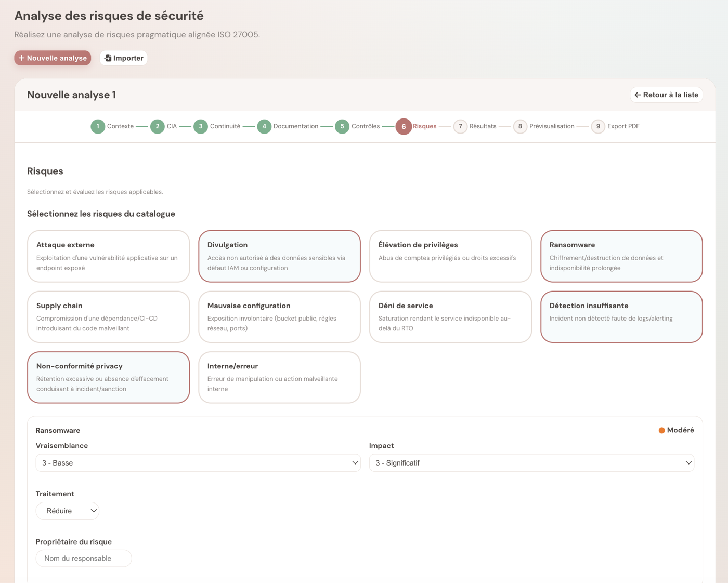Select step 7 Résultats circle
The height and width of the screenshot is (583, 728).
460,126
